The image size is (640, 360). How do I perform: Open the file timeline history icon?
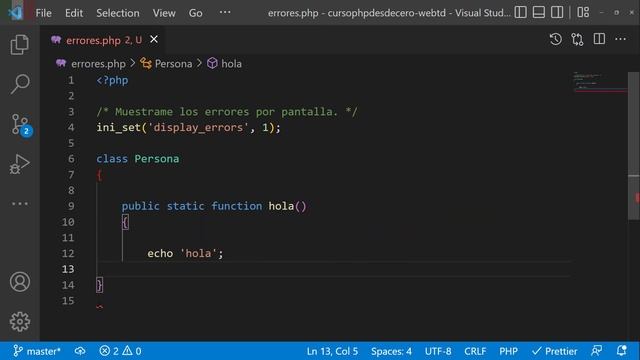tap(556, 40)
